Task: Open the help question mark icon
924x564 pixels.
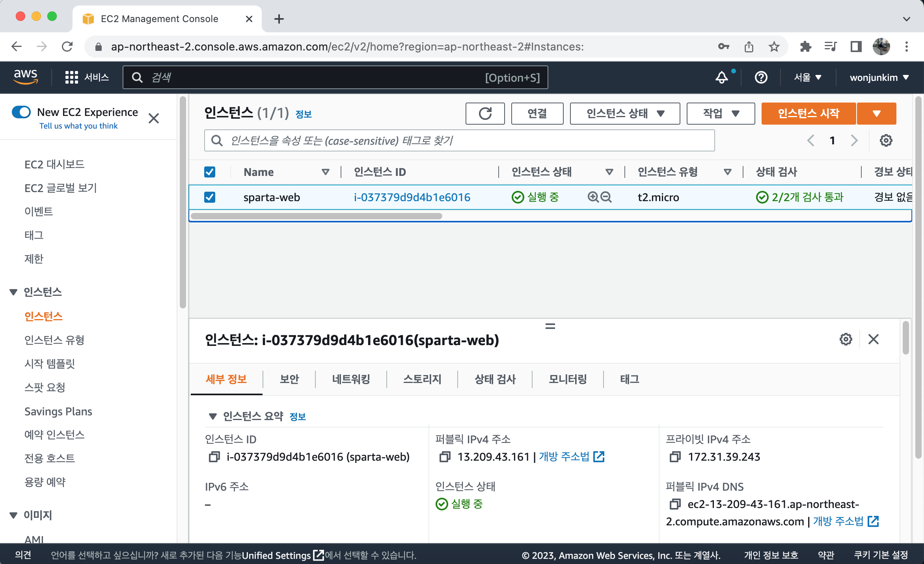Action: (761, 77)
